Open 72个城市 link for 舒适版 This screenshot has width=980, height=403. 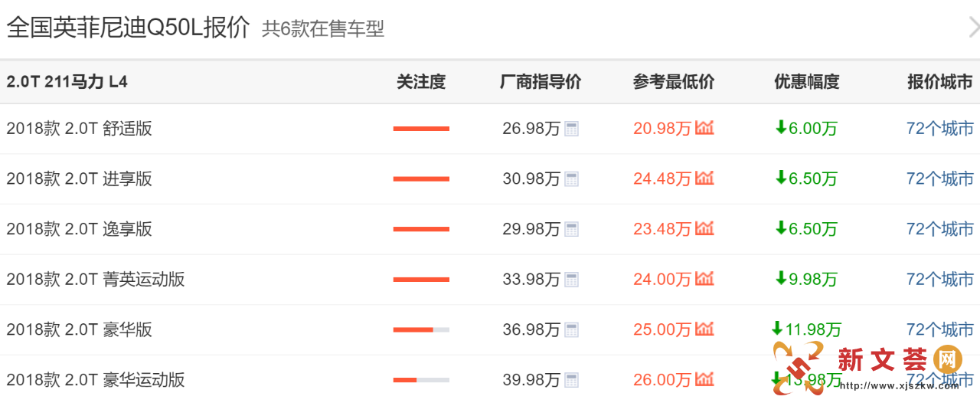click(x=939, y=129)
